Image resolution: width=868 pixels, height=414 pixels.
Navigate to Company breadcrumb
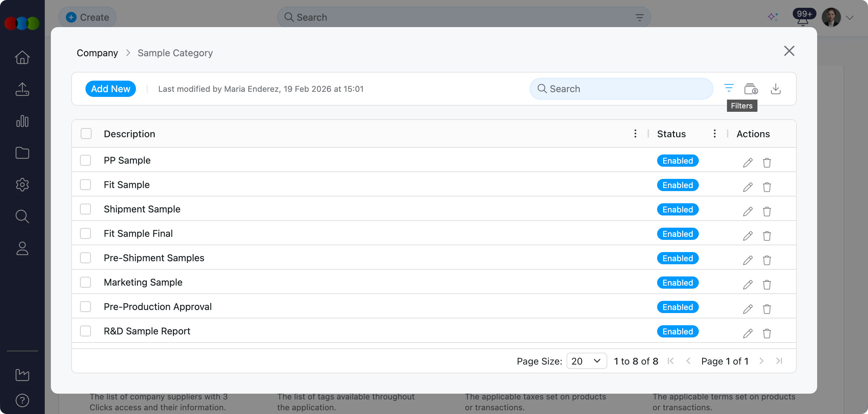click(97, 53)
